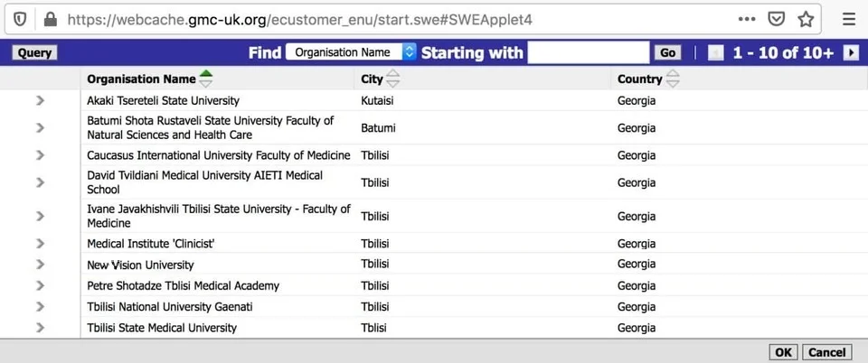Click the Pocket save icon
Viewport: 868px width, 363px height.
click(x=776, y=19)
